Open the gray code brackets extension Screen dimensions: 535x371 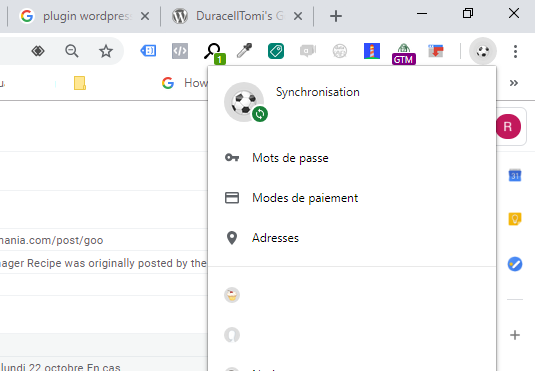pyautogui.click(x=180, y=51)
